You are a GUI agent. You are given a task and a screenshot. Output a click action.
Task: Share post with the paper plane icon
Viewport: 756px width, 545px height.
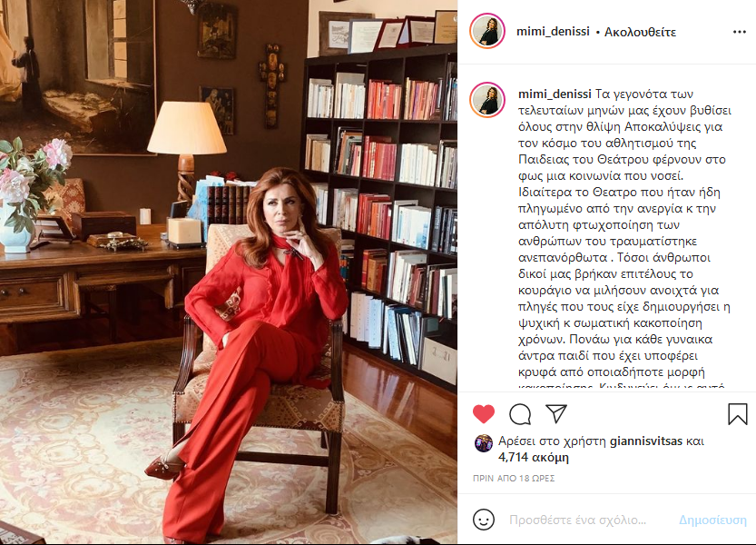pyautogui.click(x=556, y=413)
